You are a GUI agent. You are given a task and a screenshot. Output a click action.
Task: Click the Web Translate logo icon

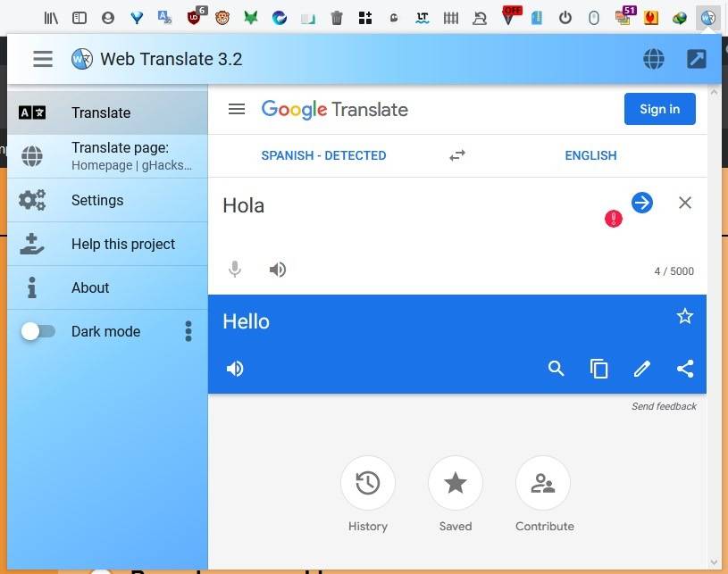click(82, 59)
